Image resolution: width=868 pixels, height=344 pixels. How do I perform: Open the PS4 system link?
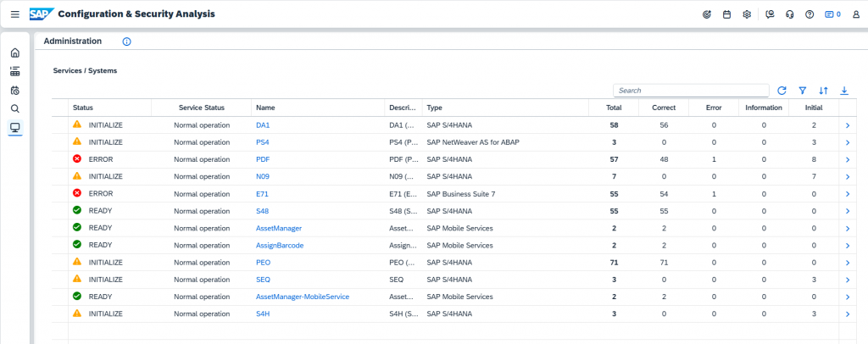(x=263, y=142)
